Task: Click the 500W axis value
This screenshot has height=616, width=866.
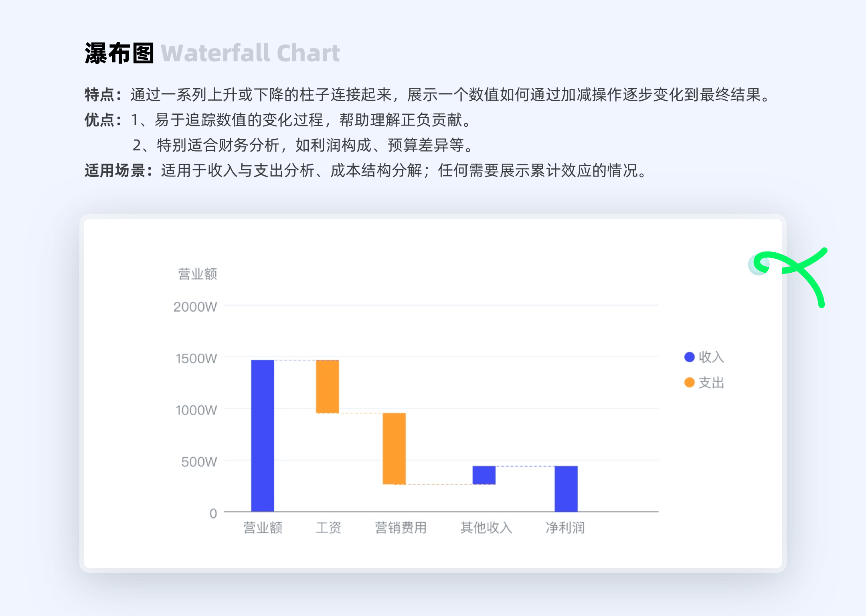Action: (x=199, y=462)
